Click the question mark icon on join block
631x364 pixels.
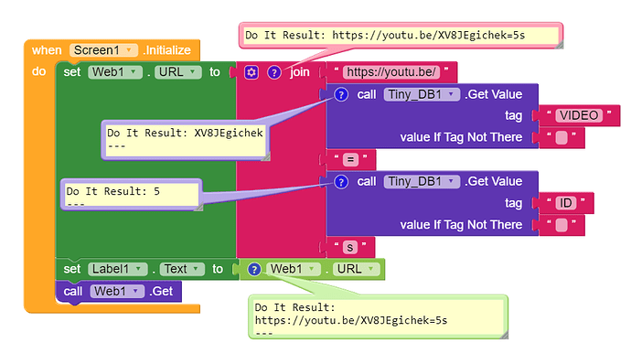274,72
